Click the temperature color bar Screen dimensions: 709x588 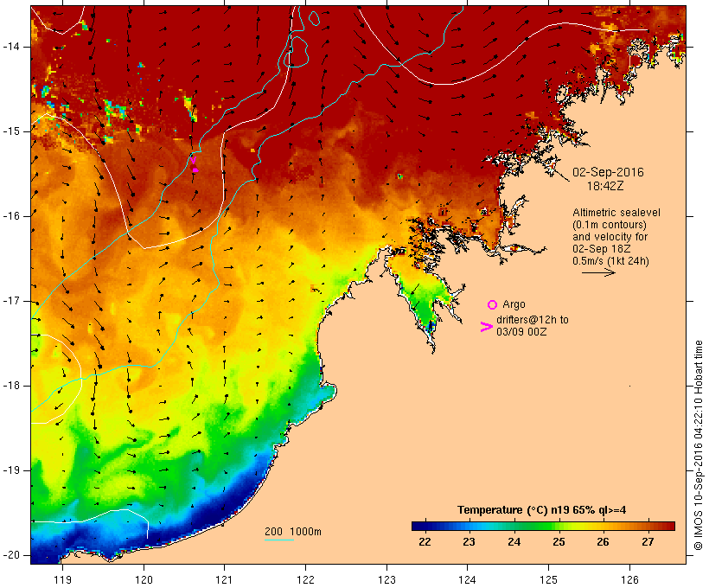click(543, 526)
